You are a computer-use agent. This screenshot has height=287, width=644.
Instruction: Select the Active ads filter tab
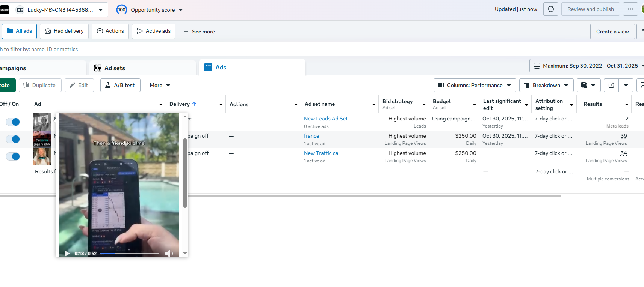click(x=154, y=31)
